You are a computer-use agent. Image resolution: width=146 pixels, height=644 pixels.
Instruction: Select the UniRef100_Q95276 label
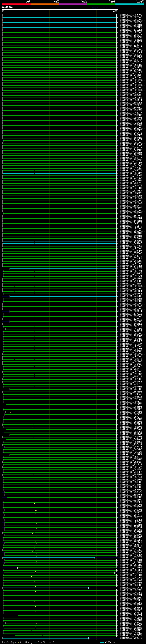pyautogui.click(x=131, y=638)
